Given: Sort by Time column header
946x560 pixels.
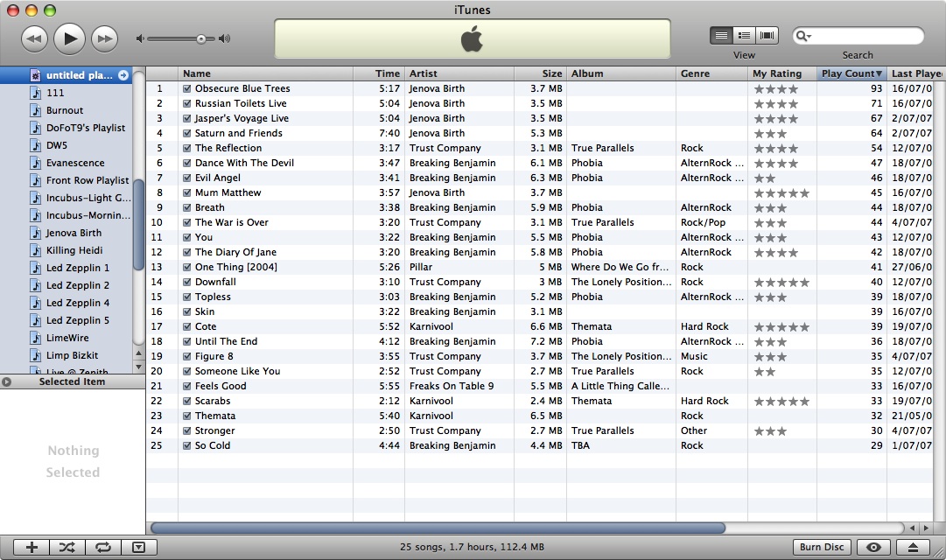Looking at the screenshot, I should point(379,73).
